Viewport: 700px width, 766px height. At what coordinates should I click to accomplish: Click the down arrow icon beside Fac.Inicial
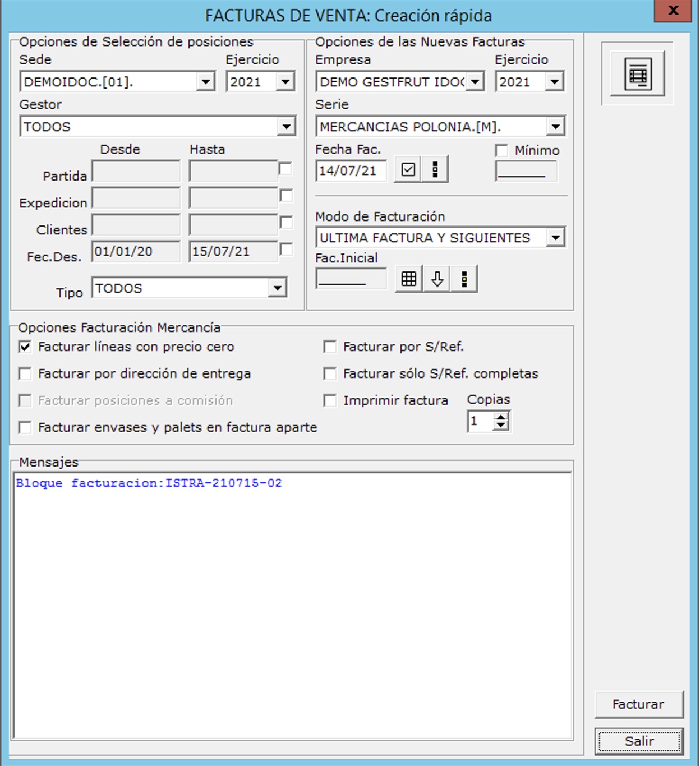[437, 279]
